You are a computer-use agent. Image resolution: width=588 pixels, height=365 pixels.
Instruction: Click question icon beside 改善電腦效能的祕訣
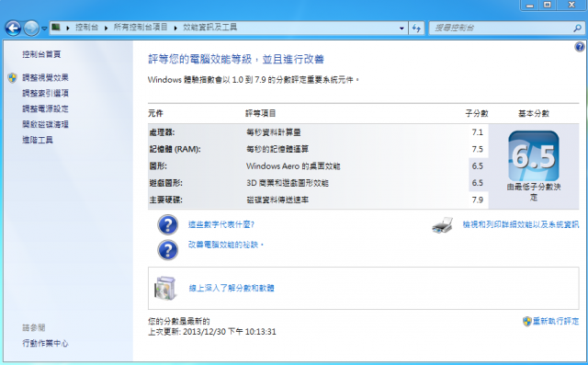167,250
